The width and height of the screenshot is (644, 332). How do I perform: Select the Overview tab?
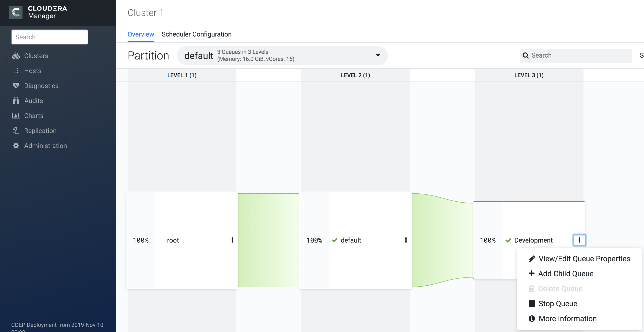141,34
